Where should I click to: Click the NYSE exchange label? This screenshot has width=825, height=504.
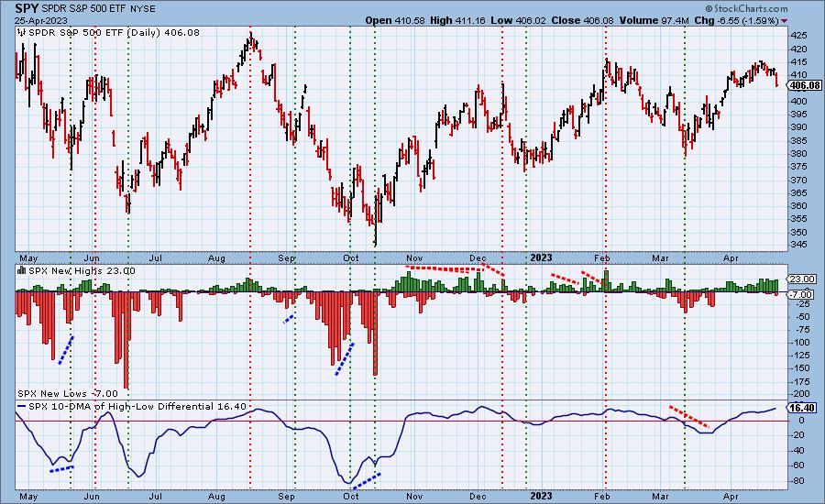tap(142, 9)
